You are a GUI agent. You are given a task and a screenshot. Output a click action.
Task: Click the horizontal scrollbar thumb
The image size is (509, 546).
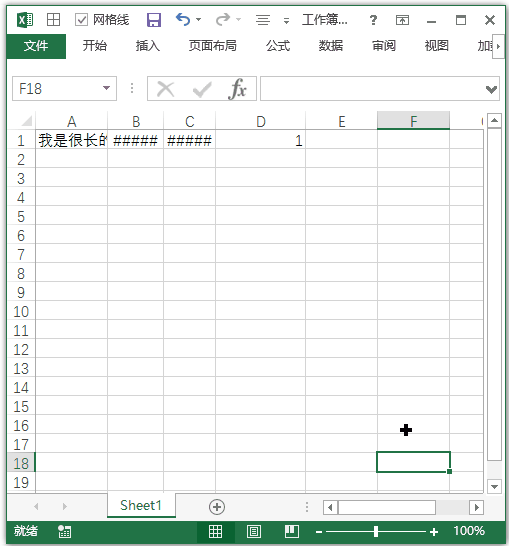(x=386, y=507)
